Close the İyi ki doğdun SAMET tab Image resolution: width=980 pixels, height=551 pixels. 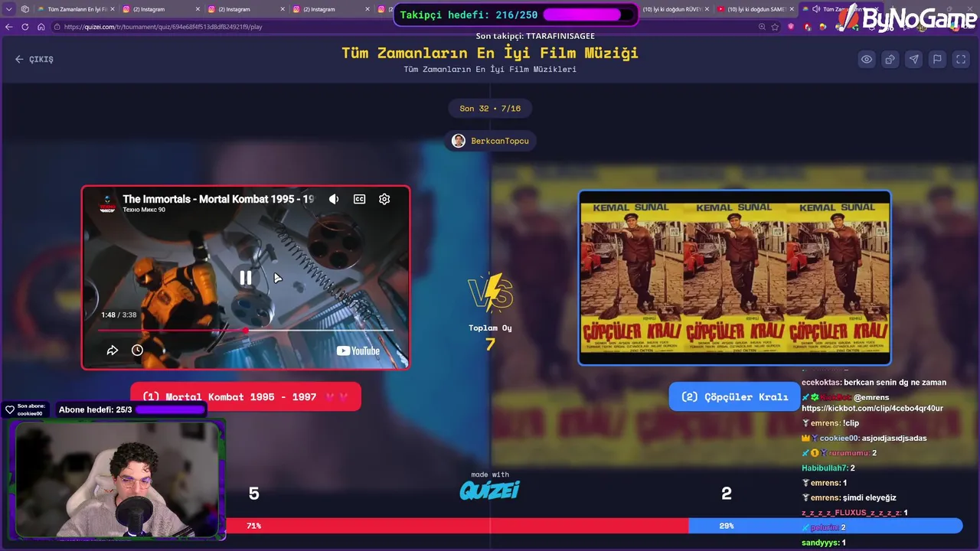793,9
